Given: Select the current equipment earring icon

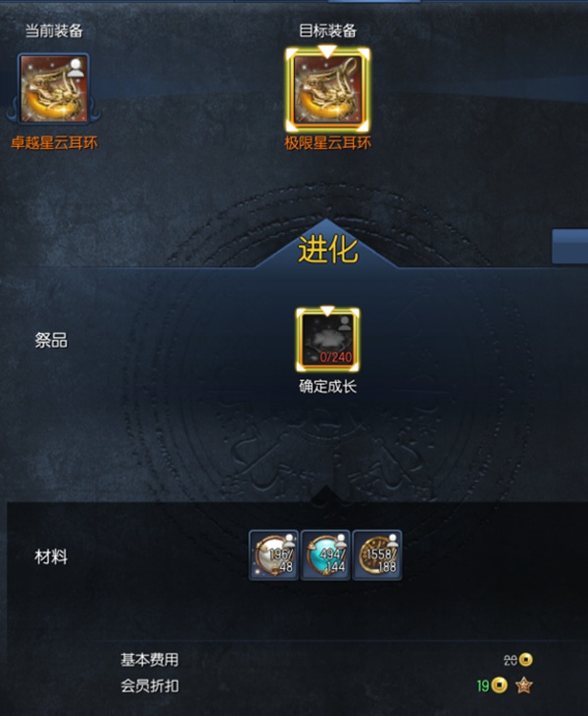Looking at the screenshot, I should pos(54,88).
